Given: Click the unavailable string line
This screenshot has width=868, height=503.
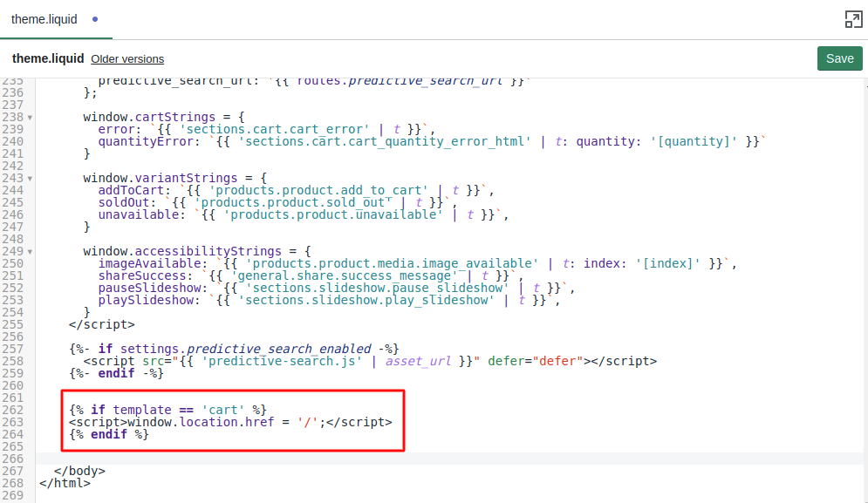Looking at the screenshot, I should 304,214.
